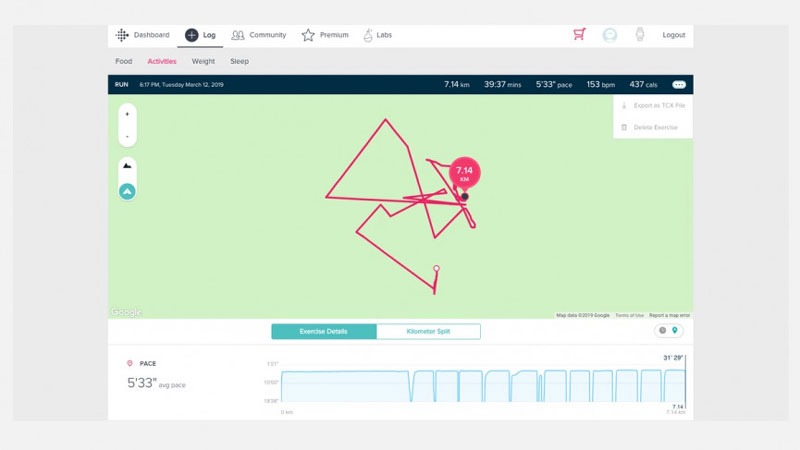Click the 5'33" pace header stat
Screen dimensions: 800x450
click(554, 85)
